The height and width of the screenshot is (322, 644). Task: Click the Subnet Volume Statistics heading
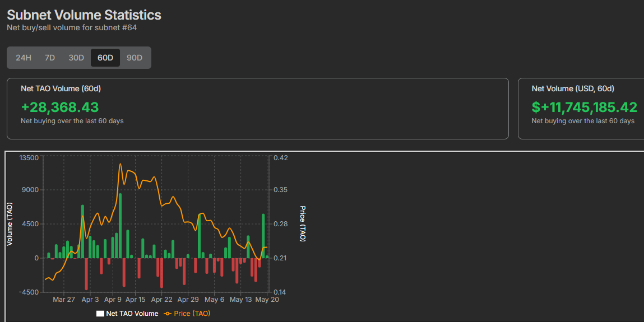pos(84,15)
